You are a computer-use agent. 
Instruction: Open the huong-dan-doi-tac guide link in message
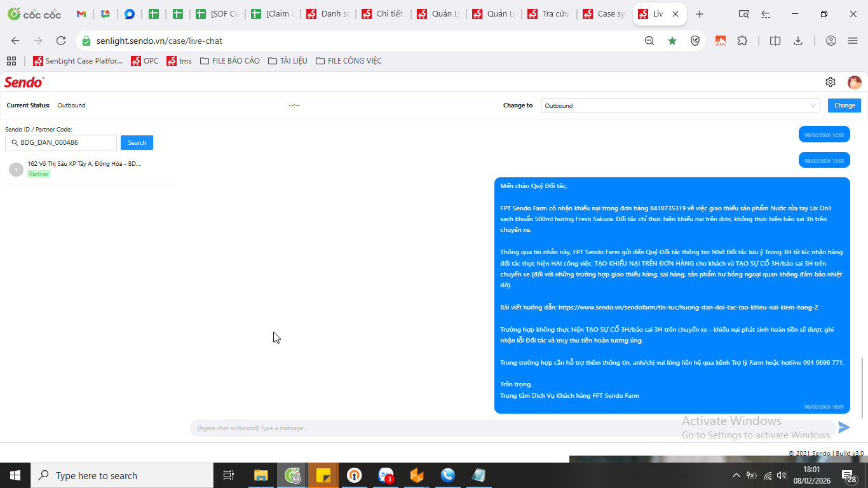[x=688, y=308]
